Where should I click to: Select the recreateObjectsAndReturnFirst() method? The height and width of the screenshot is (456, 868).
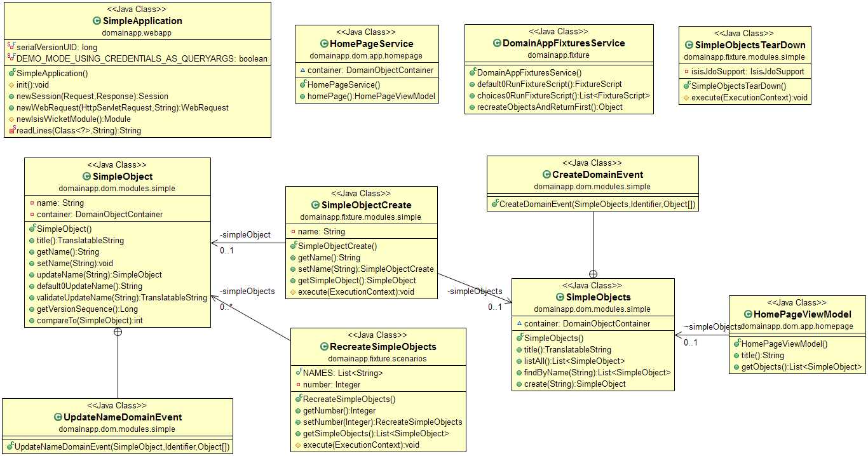(550, 107)
